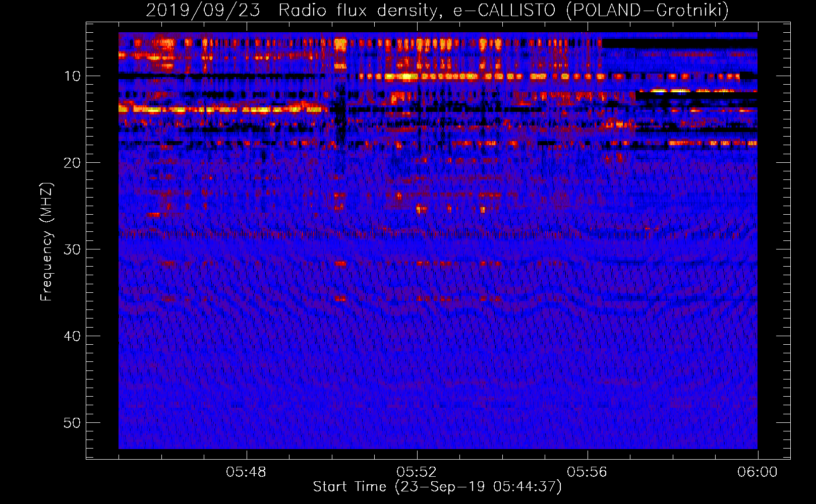Click the 05:52 time tick label

[x=417, y=472]
